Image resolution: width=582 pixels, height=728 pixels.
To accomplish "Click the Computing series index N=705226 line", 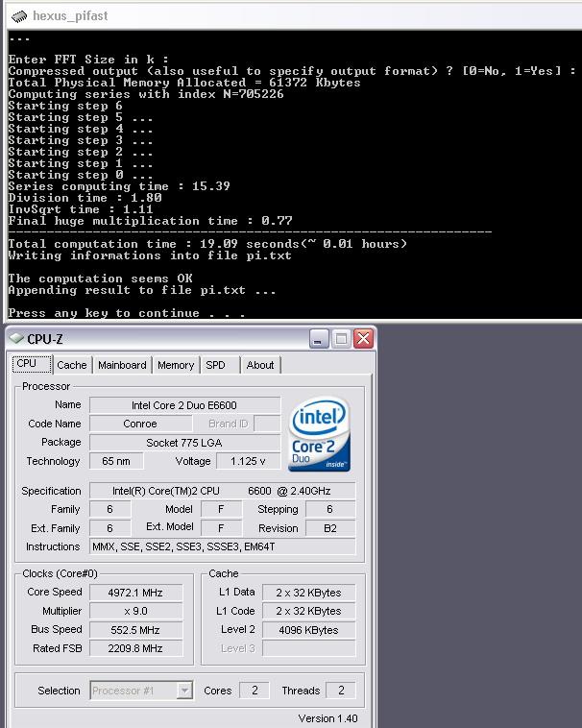I will coord(146,94).
